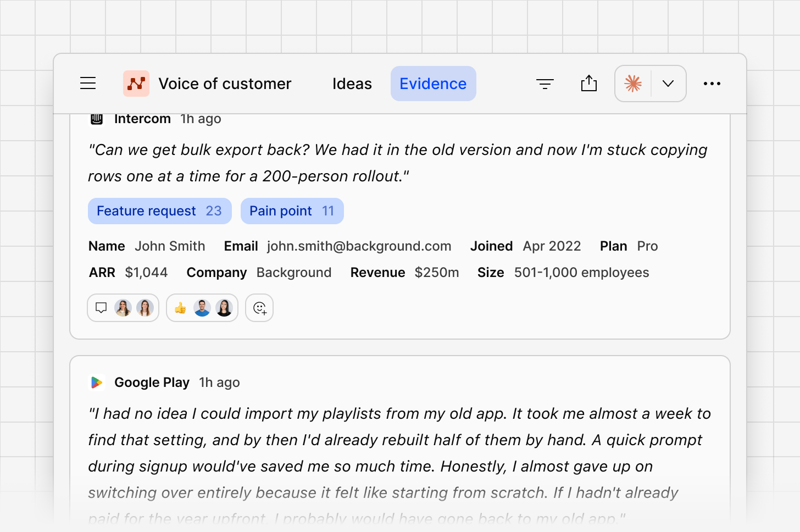Screen dimensions: 800x532
Task: Click the playlists import review quote
Action: pyautogui.click(x=399, y=466)
